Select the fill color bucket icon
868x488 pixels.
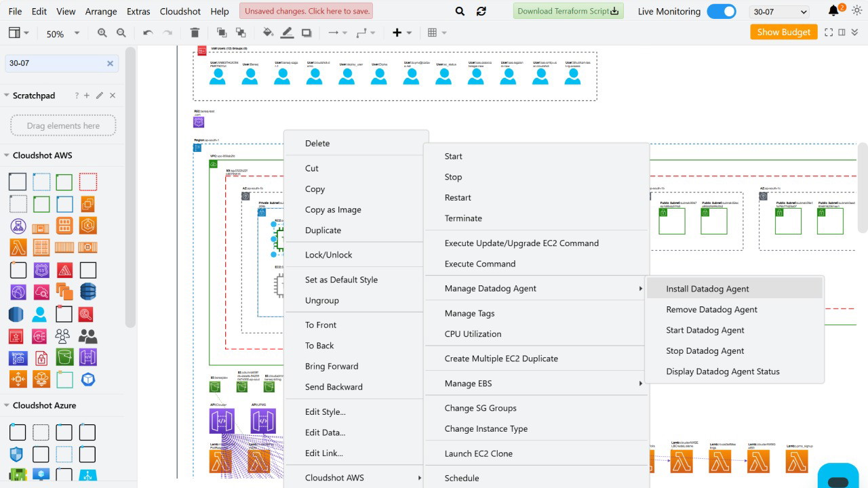click(x=268, y=33)
